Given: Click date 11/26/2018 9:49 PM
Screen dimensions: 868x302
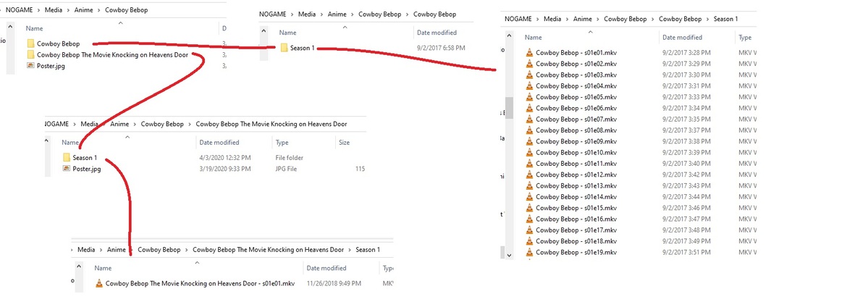Looking at the screenshot, I should pyautogui.click(x=334, y=283).
